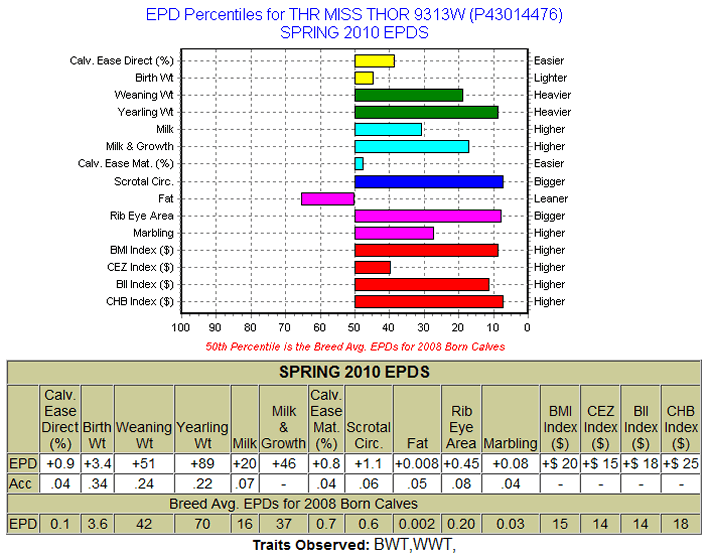Click the magenta Rib Eye Area bar

pos(428,216)
